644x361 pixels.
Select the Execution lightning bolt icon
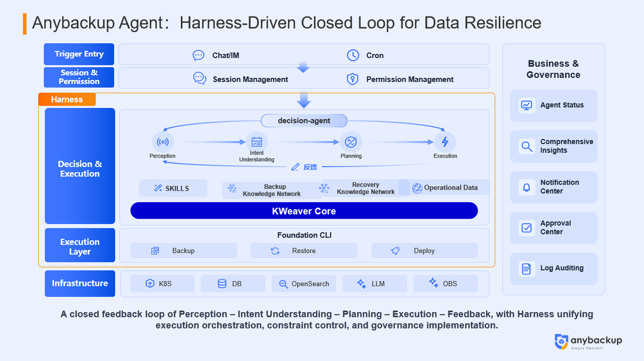point(445,141)
